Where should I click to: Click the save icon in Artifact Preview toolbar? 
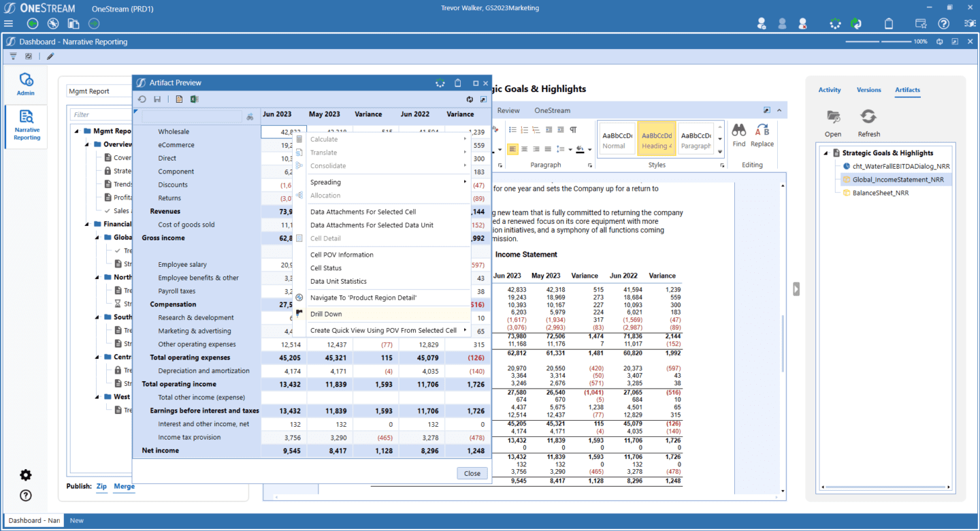pyautogui.click(x=157, y=99)
